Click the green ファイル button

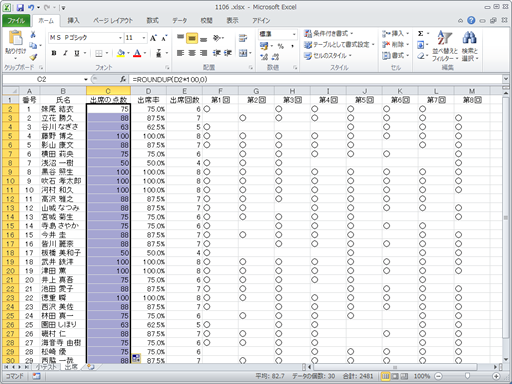16,21
